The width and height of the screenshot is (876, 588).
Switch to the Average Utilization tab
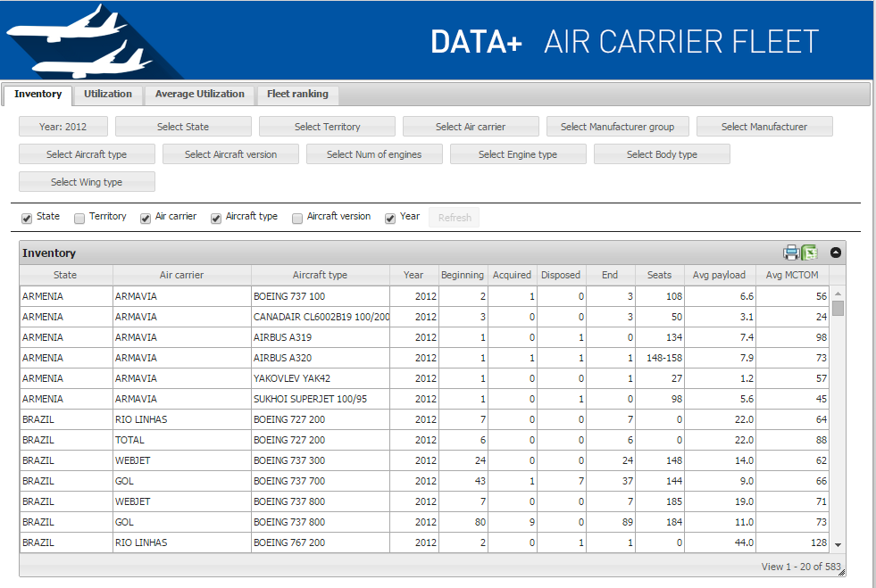point(200,95)
